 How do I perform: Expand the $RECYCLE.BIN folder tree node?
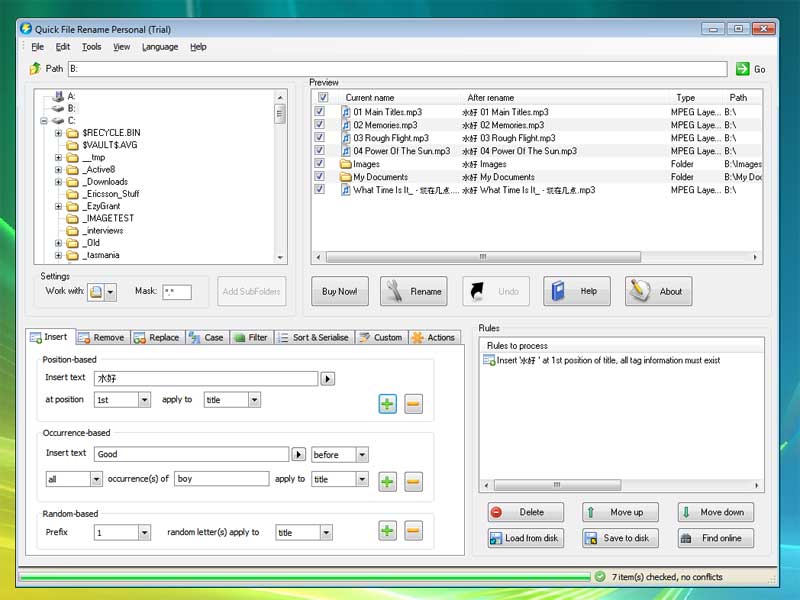pos(58,132)
